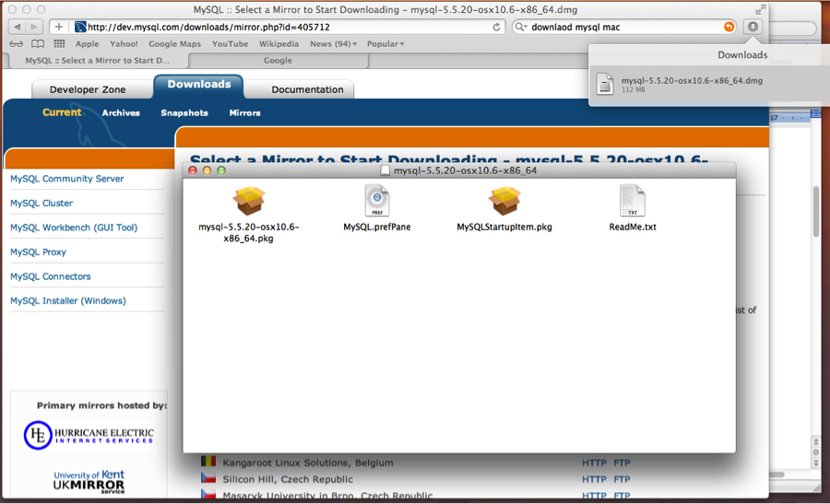830x504 pixels.
Task: Expand the News (94) bookmarks dropdown
Action: [x=334, y=43]
